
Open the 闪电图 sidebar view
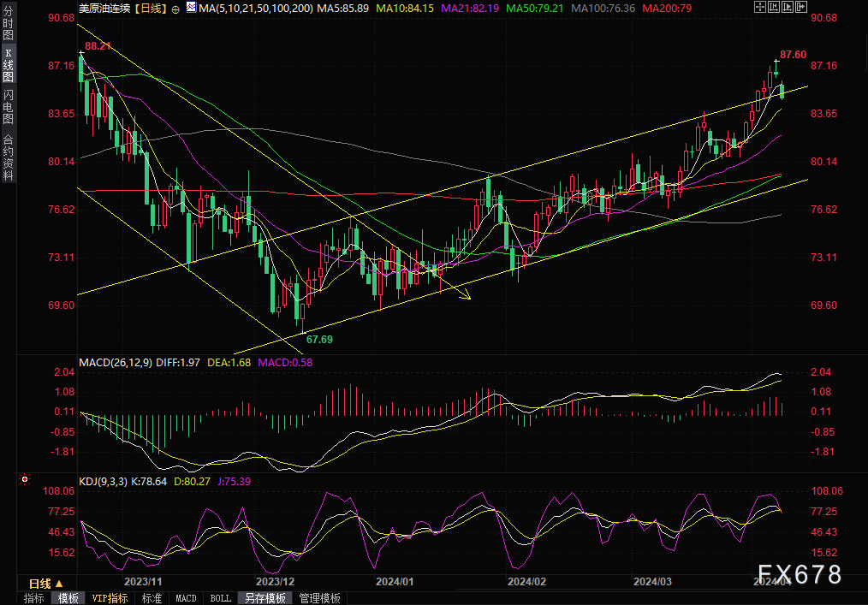(x=8, y=106)
